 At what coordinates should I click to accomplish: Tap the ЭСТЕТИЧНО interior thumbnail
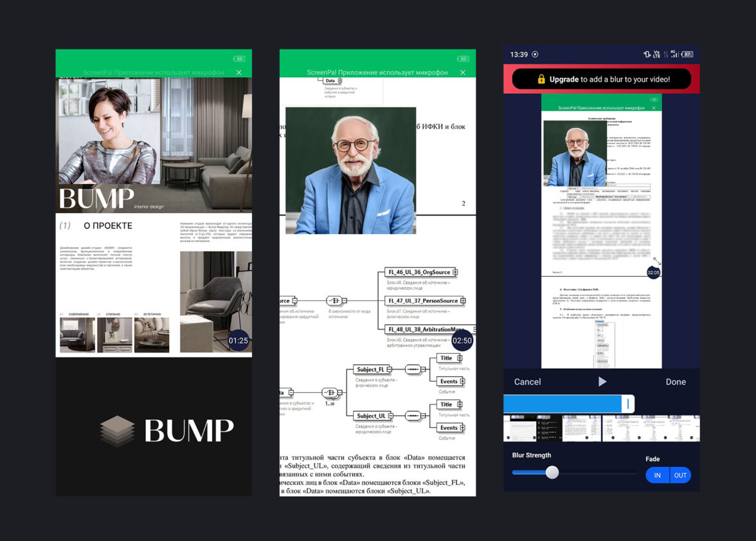pyautogui.click(x=152, y=335)
